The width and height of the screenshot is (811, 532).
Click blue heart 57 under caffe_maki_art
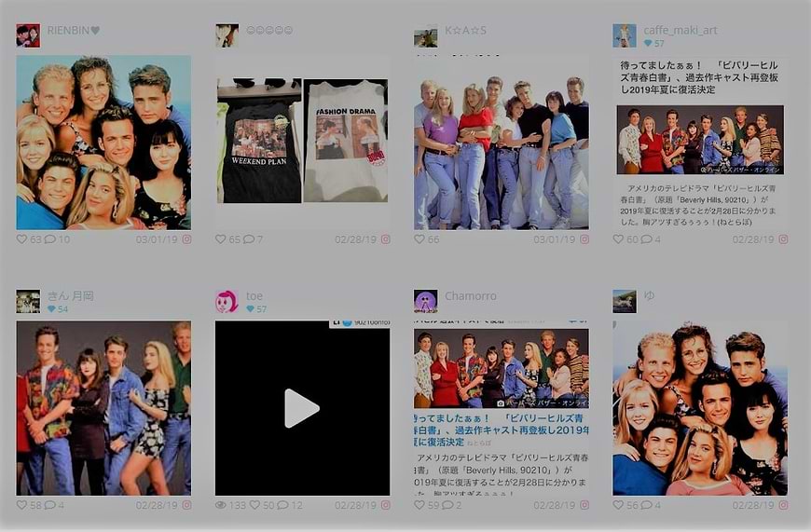tap(654, 44)
